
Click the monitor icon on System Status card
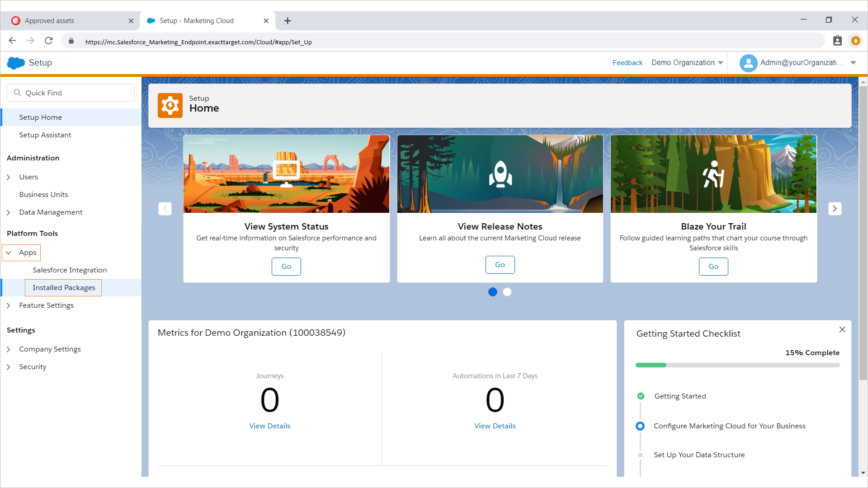[x=286, y=174]
